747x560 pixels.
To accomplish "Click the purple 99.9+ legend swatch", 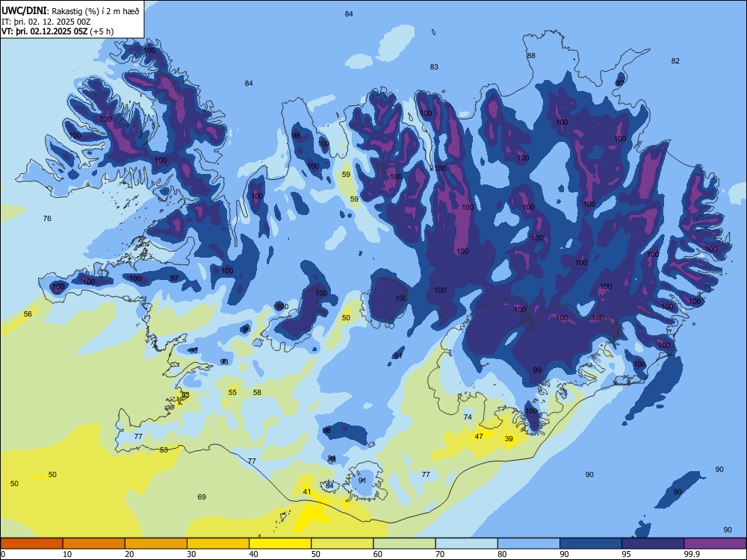I will click(x=715, y=544).
